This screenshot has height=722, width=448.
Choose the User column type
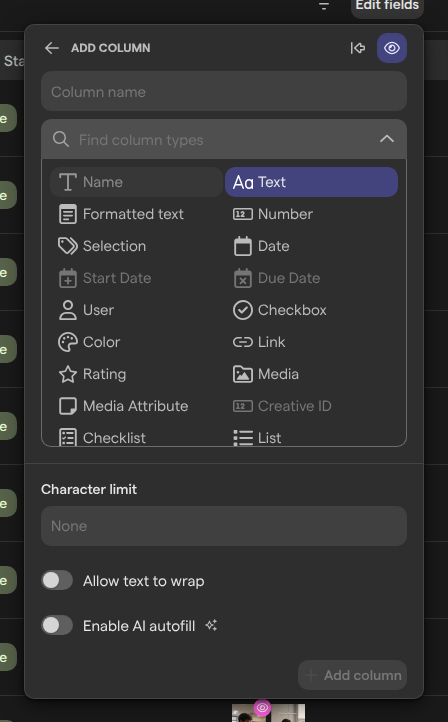point(136,310)
